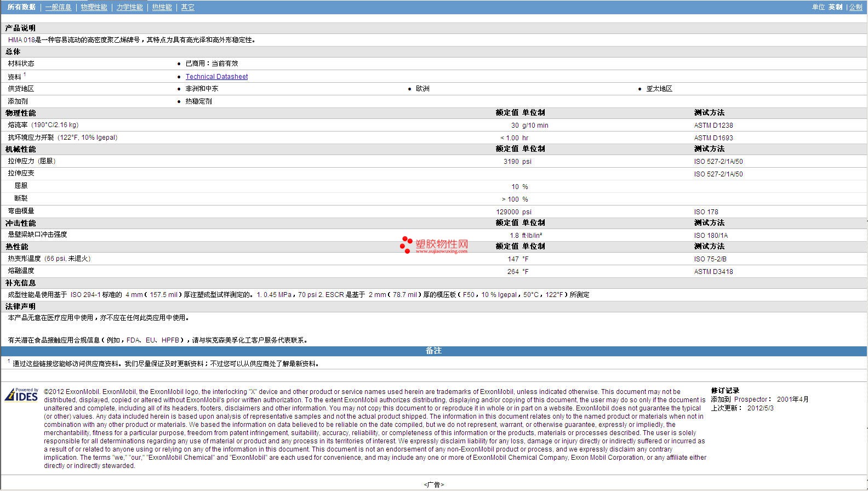Image resolution: width=868 pixels, height=491 pixels.
Task: Click the 拉伸应变 row label
Action: coord(21,173)
